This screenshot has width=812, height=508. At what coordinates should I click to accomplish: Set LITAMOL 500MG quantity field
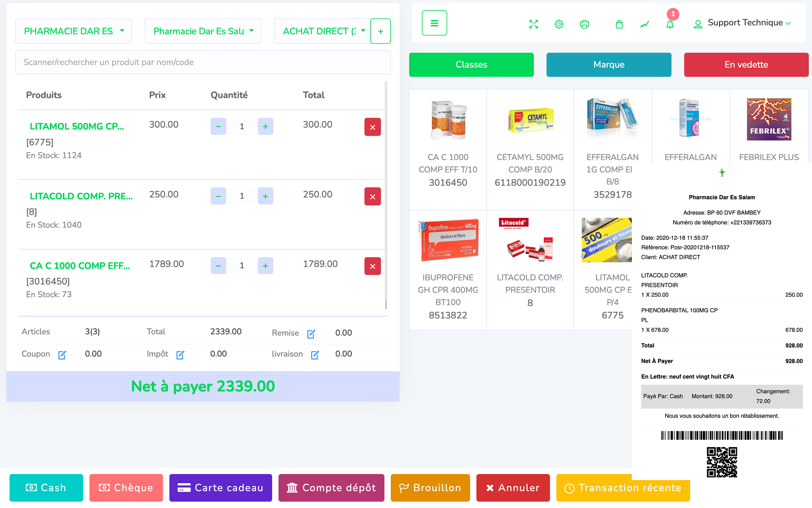point(242,126)
